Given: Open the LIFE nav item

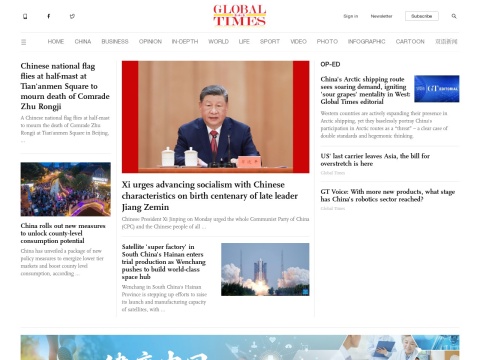Looking at the screenshot, I should click(244, 42).
